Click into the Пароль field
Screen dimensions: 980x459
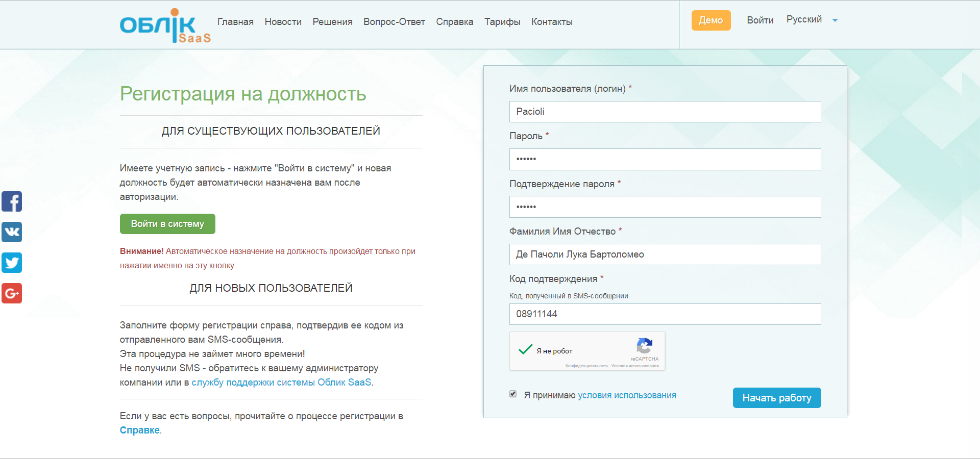pyautogui.click(x=665, y=159)
